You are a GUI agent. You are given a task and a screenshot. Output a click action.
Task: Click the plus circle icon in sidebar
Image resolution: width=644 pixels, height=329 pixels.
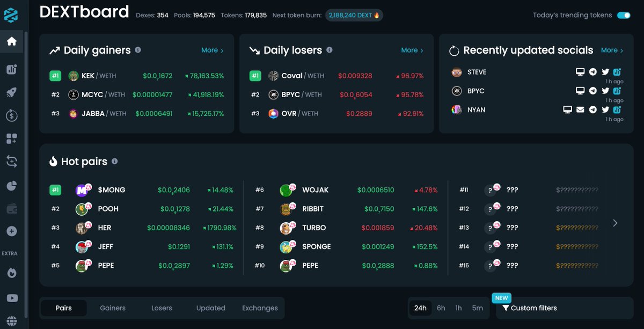click(11, 231)
